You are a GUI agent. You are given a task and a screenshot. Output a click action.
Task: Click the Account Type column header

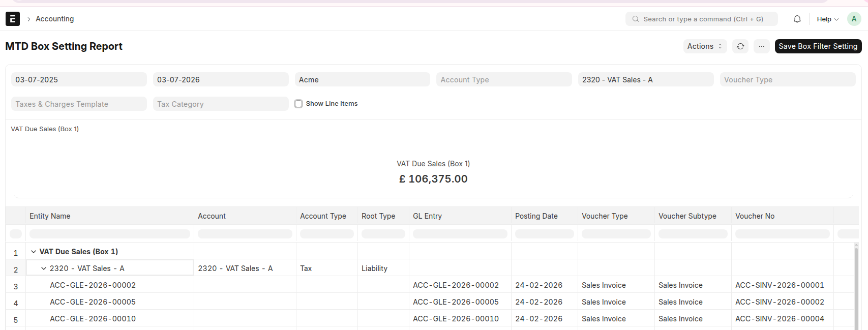[x=327, y=216]
